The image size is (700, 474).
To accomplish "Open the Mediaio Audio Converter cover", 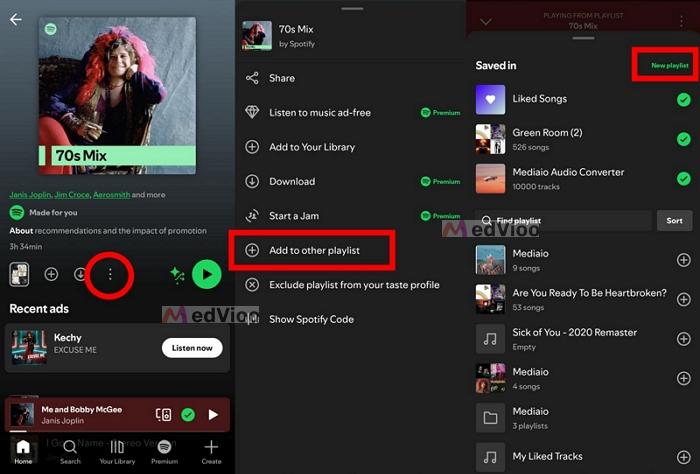I will pos(490,179).
